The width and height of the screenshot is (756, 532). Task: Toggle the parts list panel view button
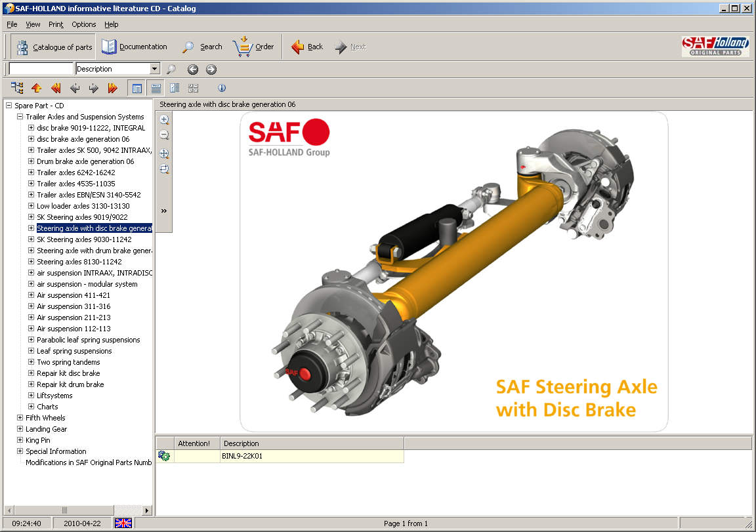click(x=156, y=88)
